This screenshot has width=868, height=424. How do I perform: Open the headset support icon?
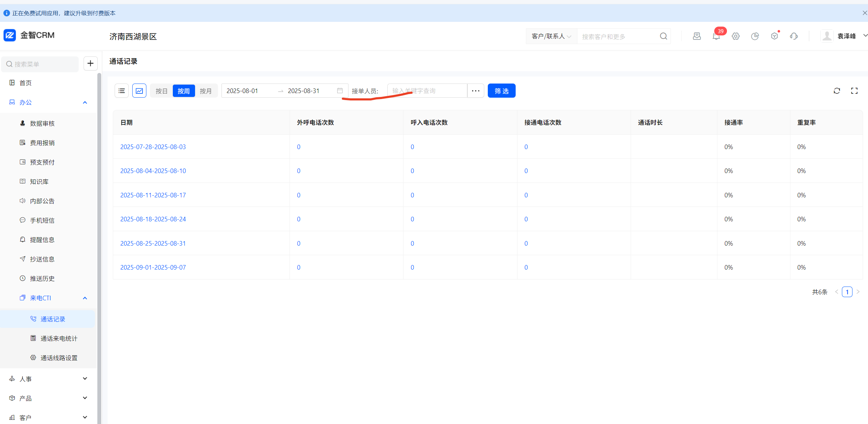tap(794, 36)
